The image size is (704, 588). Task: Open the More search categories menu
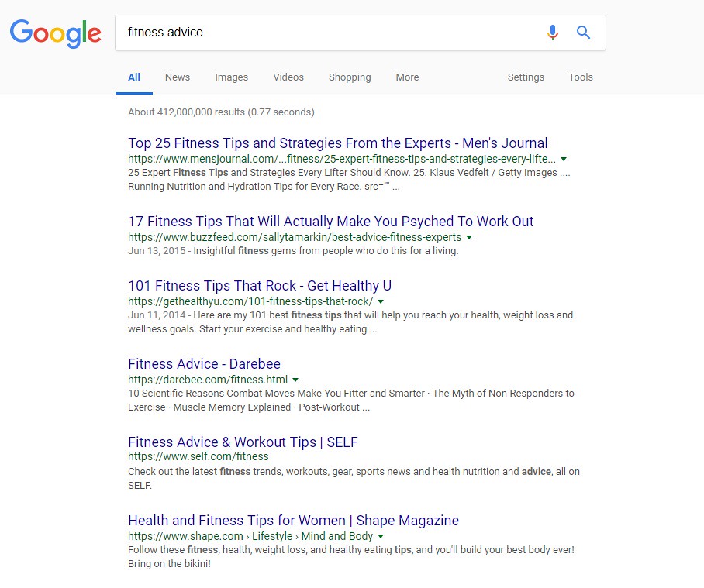407,77
